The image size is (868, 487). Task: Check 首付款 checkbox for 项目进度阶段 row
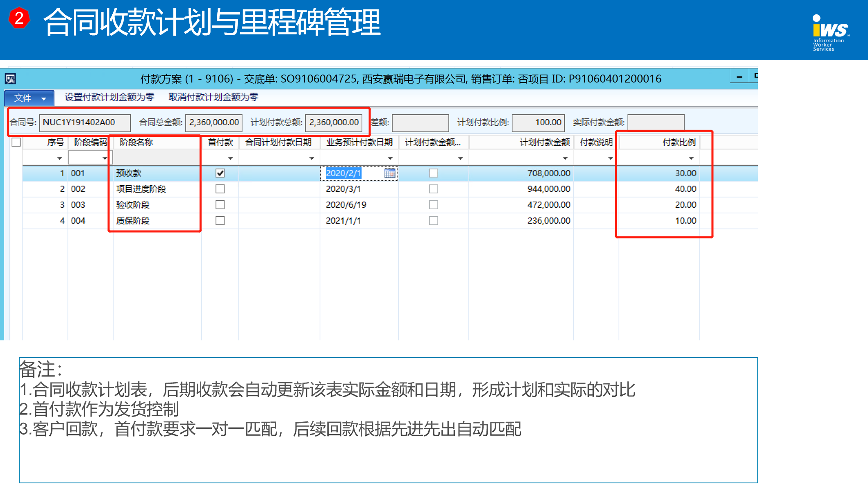coord(220,189)
